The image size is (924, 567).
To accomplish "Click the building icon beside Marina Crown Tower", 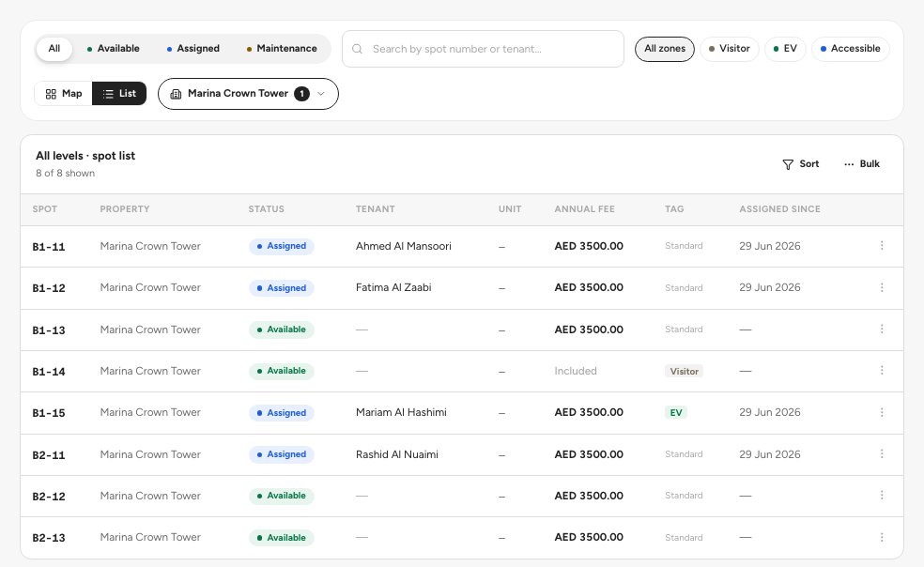I will click(x=176, y=94).
